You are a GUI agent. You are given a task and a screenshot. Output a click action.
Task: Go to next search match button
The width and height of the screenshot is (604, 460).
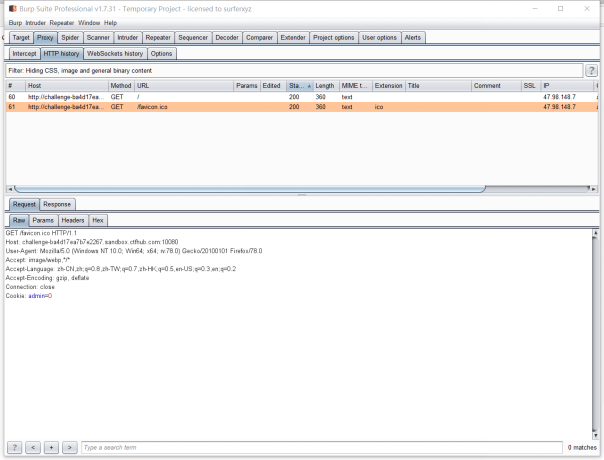(70, 447)
